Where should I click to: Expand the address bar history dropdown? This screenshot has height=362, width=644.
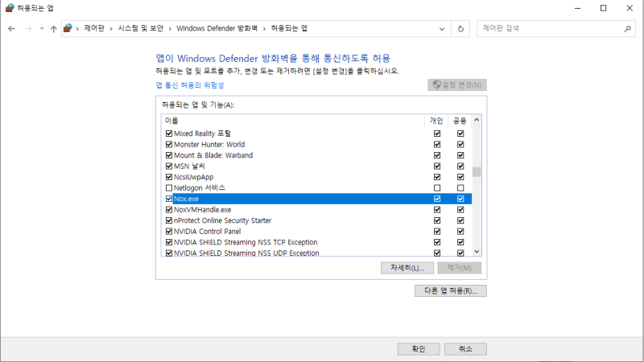tap(442, 29)
